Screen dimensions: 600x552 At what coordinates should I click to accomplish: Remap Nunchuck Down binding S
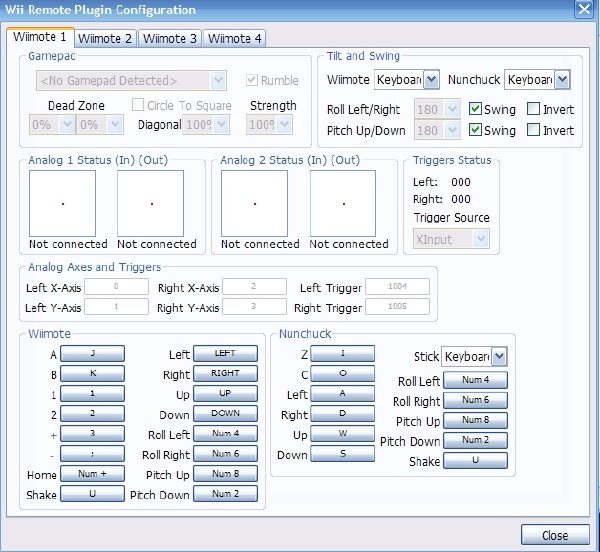coord(342,454)
